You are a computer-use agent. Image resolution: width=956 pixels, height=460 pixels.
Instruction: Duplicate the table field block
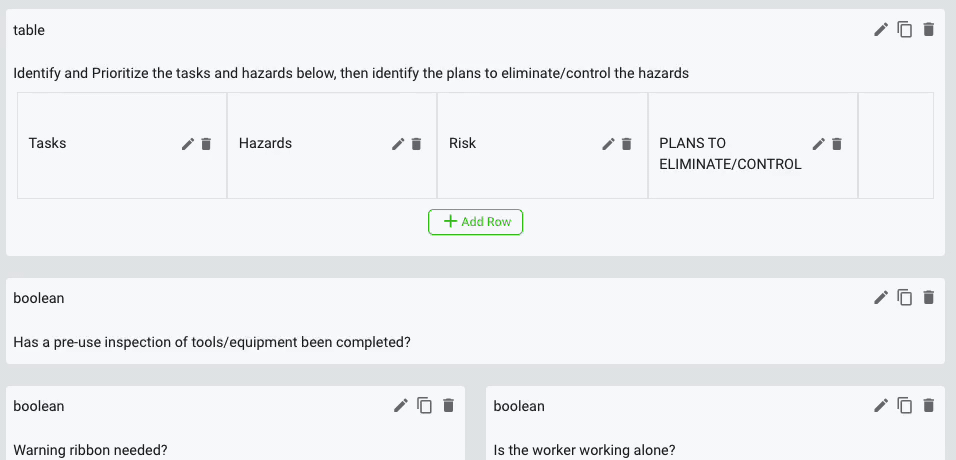(x=905, y=30)
